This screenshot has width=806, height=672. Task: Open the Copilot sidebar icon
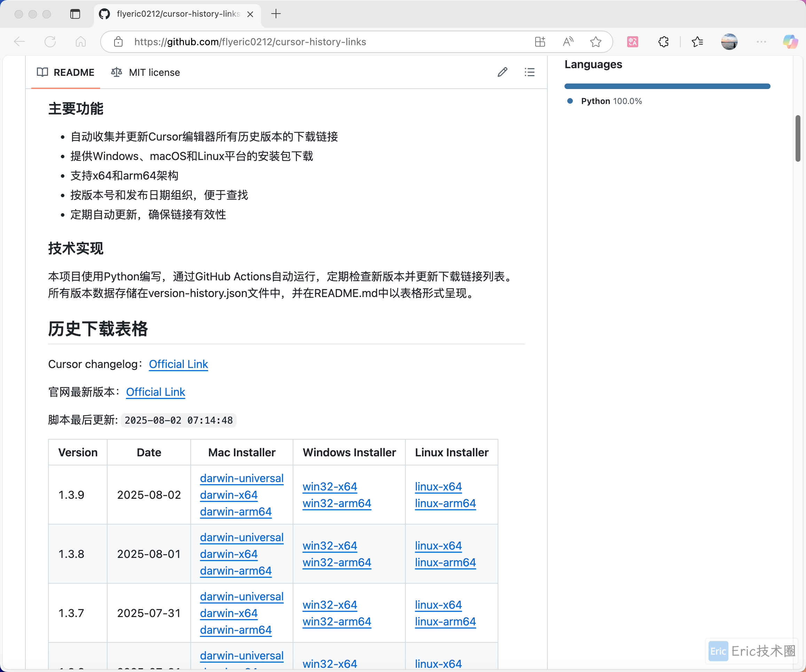click(x=791, y=42)
